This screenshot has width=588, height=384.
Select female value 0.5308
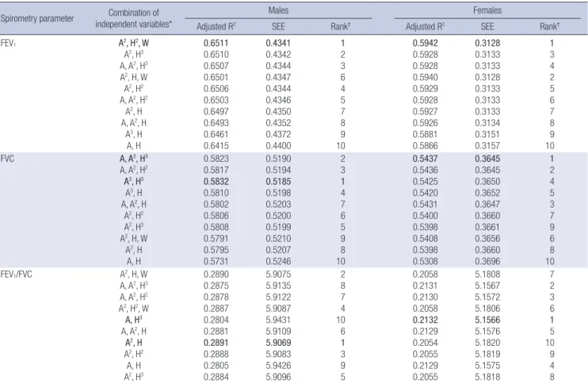(x=426, y=261)
